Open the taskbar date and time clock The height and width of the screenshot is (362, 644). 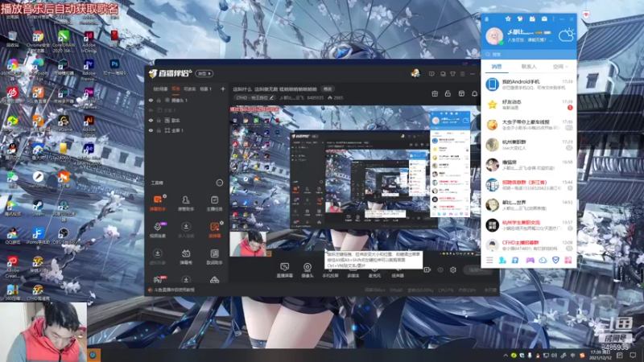click(600, 355)
